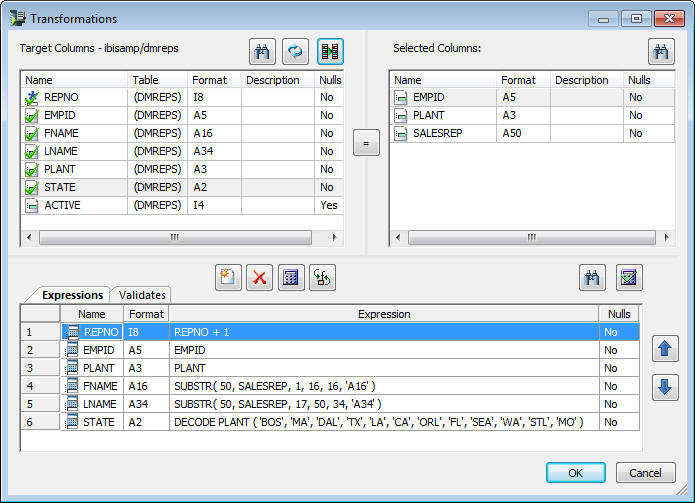Click the refresh arrows icon above Target Columns

pos(295,51)
